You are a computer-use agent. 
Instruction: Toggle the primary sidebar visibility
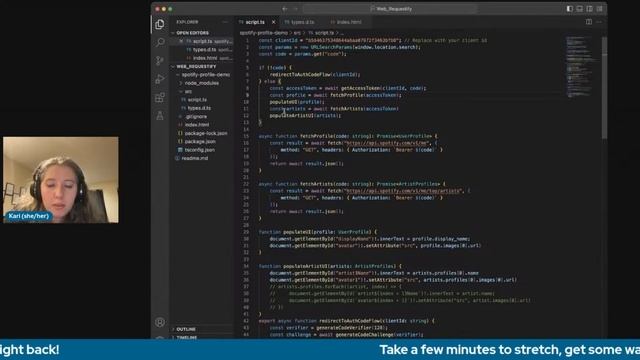click(x=569, y=9)
